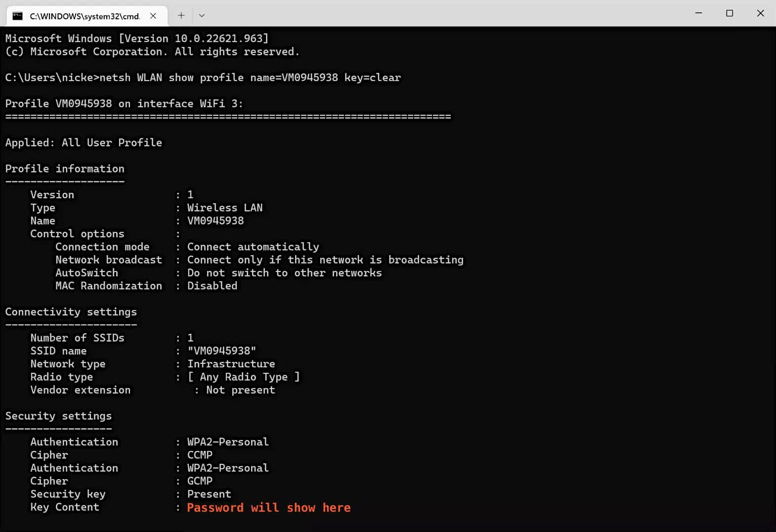Minimize the terminal window
The height and width of the screenshot is (532, 776).
(698, 13)
